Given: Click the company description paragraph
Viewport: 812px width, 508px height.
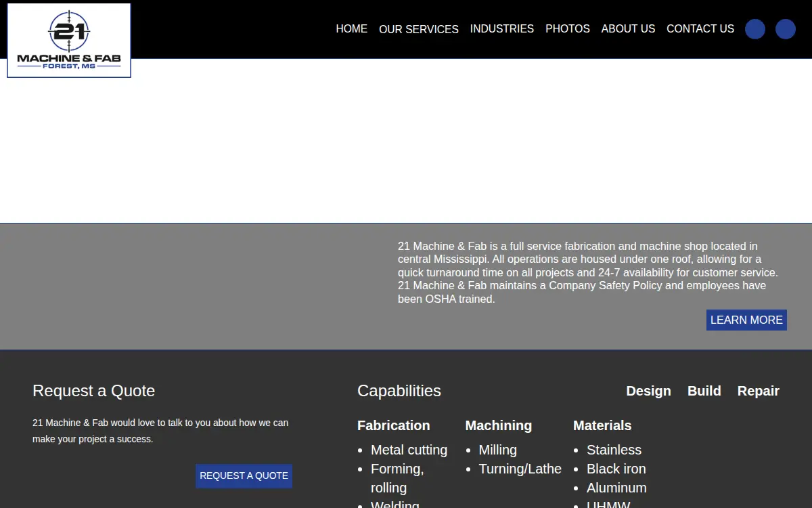Looking at the screenshot, I should pyautogui.click(x=589, y=272).
